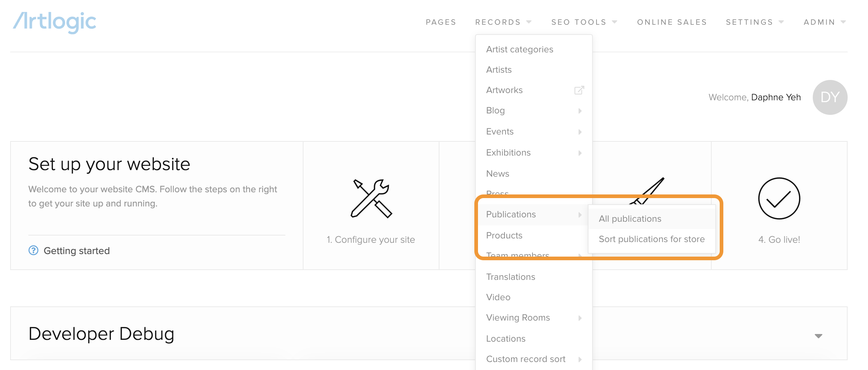Open Online Sales from top navigation
Screen dimensions: 868x370
pos(672,22)
